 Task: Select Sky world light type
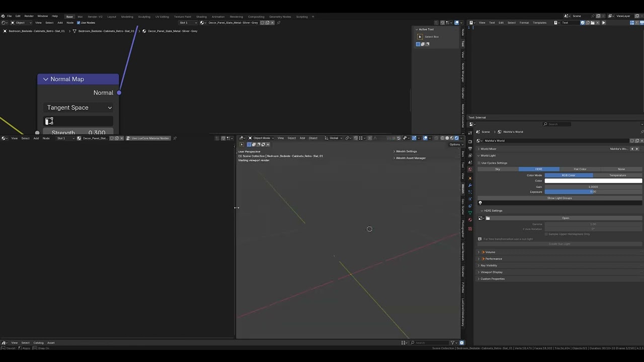[498, 169]
